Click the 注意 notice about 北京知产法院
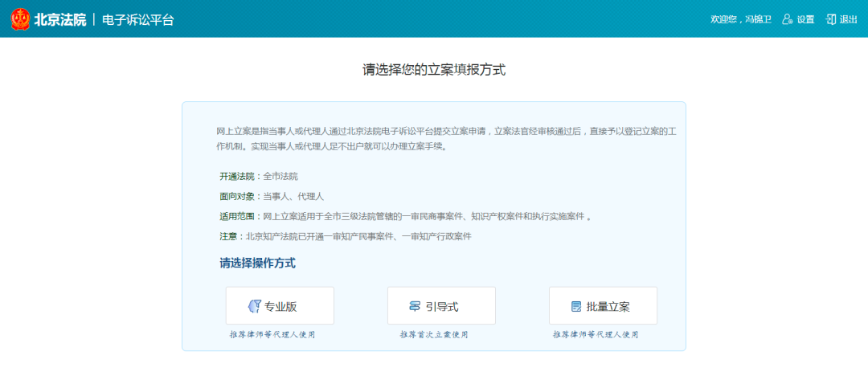 [345, 236]
